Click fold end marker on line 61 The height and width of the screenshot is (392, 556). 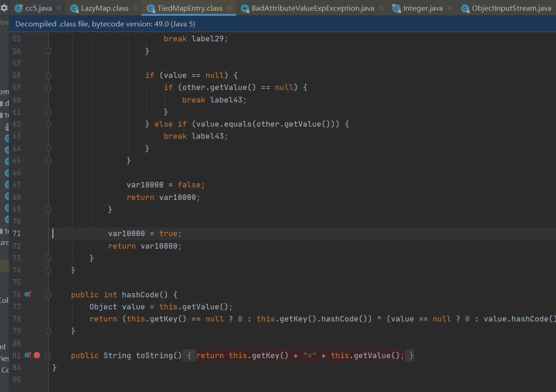click(49, 112)
